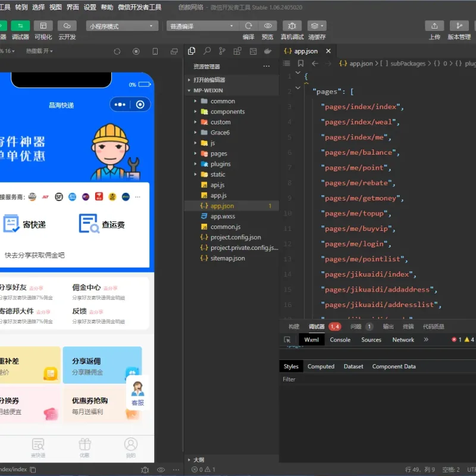476x476 pixels.
Task: Select the Sources devtools tab
Action: pyautogui.click(x=371, y=340)
